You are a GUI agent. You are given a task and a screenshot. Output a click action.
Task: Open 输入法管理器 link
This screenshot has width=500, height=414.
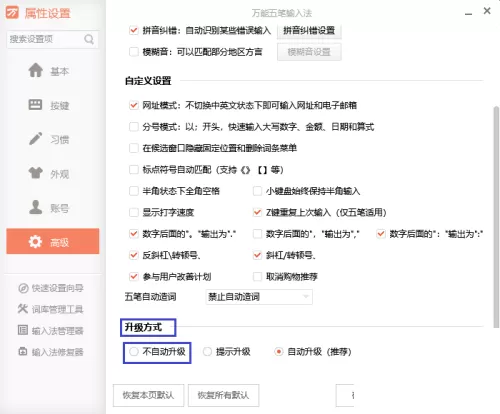(51, 331)
